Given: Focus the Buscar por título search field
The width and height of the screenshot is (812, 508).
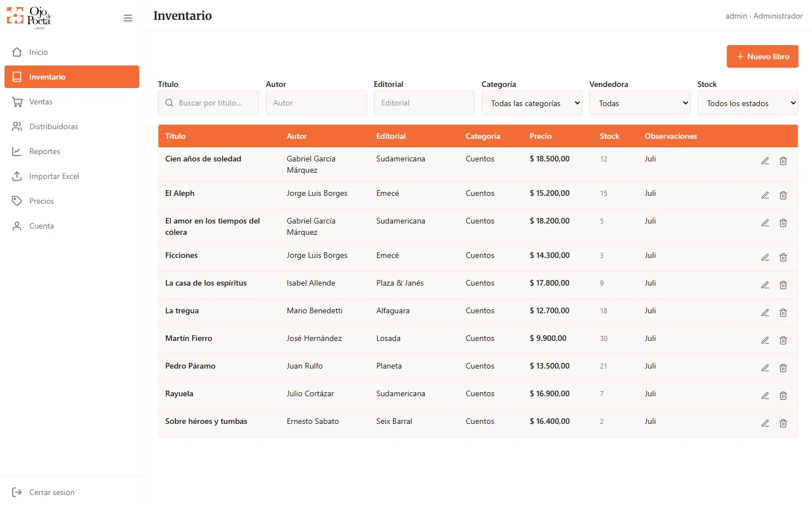Looking at the screenshot, I should 208,103.
